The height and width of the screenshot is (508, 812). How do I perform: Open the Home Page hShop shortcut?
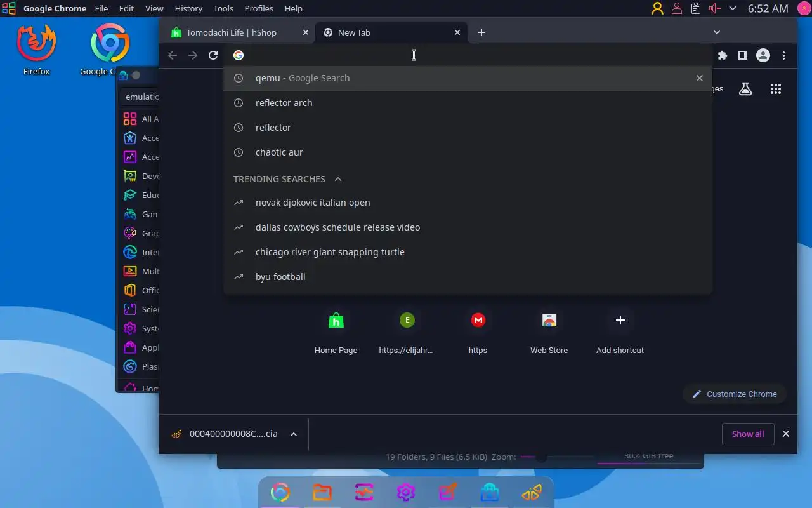click(336, 332)
